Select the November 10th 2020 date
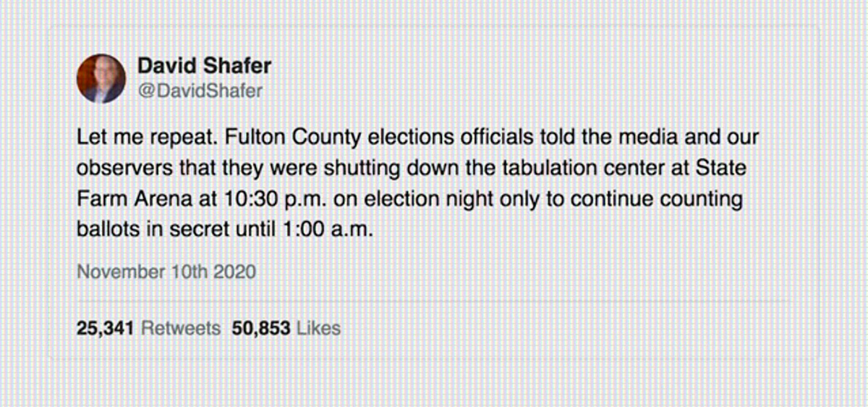868x407 pixels. [166, 272]
